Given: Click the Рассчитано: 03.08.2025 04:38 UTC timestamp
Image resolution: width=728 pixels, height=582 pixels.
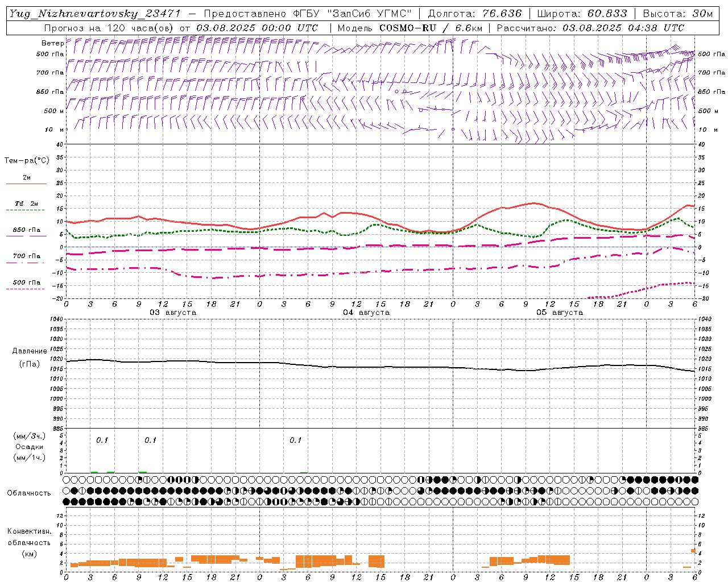Looking at the screenshot, I should coord(590,28).
